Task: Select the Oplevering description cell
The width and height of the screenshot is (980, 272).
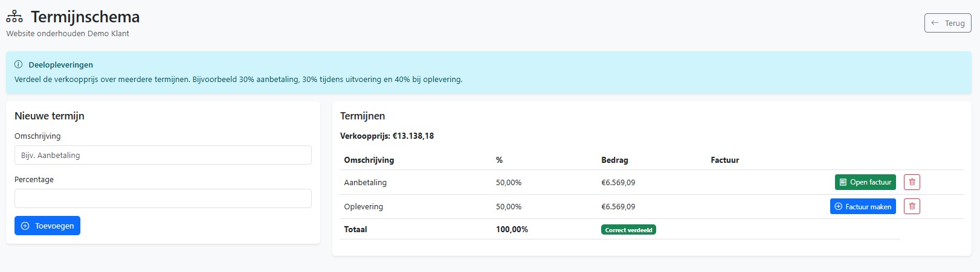Action: [364, 206]
